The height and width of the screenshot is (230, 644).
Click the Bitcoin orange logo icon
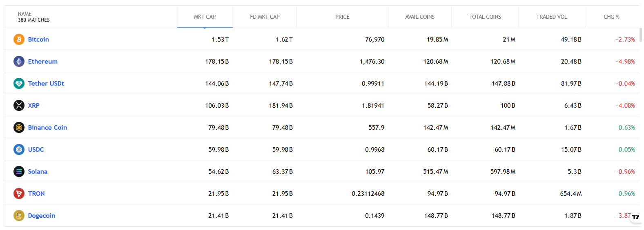point(19,40)
